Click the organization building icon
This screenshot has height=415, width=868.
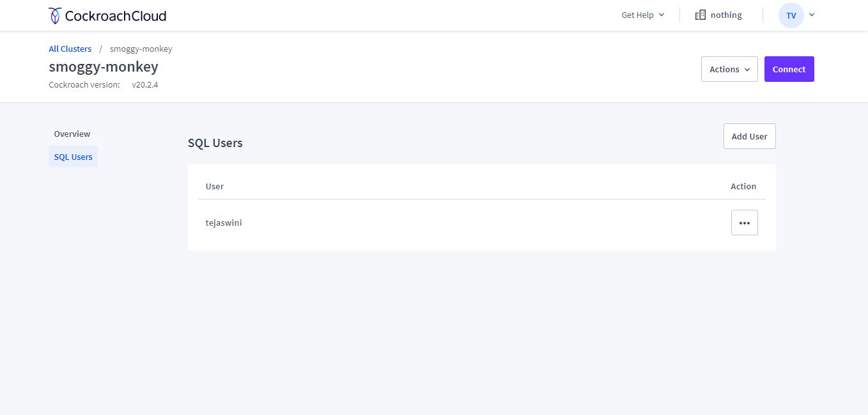pos(700,15)
